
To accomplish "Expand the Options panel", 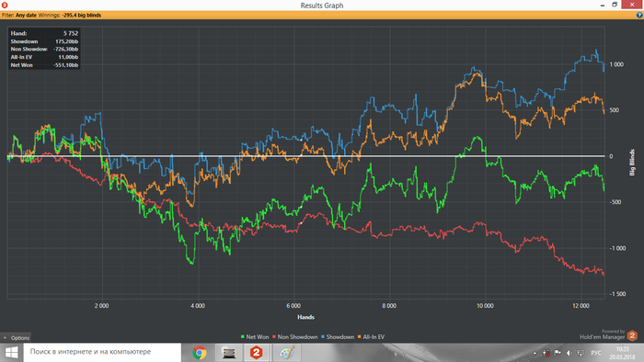I will (16, 338).
